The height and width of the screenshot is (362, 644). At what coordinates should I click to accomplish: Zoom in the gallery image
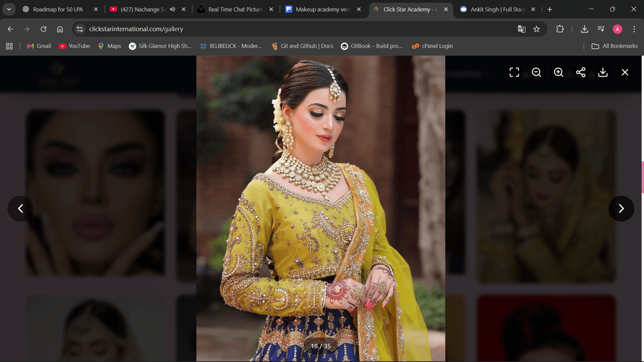[x=558, y=72]
